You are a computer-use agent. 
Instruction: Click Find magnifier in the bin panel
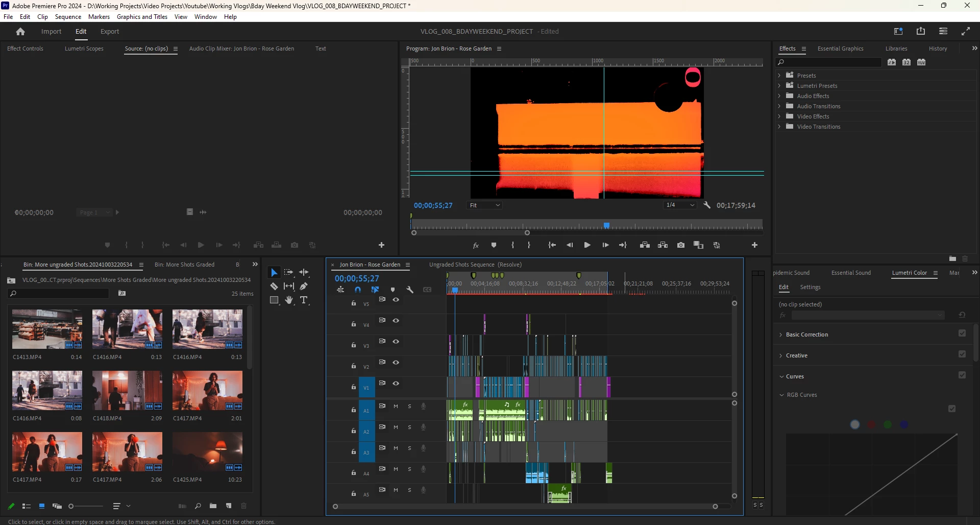198,506
